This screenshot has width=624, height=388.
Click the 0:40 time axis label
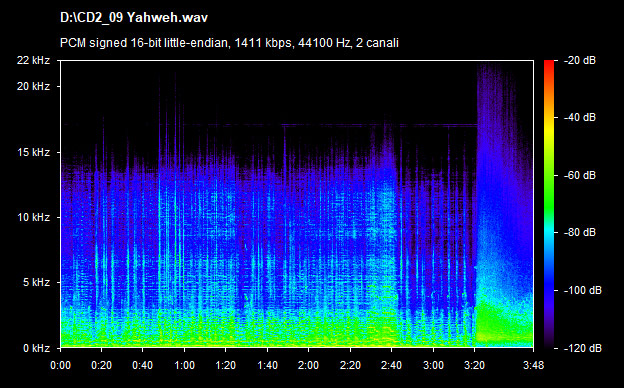coord(143,365)
